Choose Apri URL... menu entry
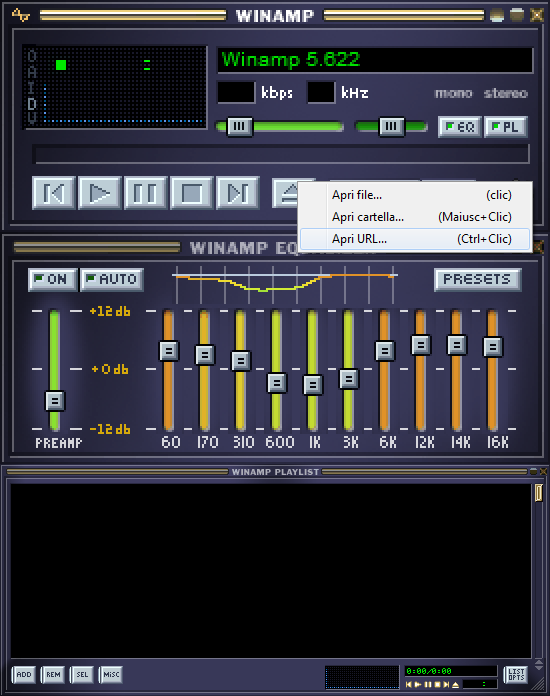The width and height of the screenshot is (550, 696). coord(415,239)
